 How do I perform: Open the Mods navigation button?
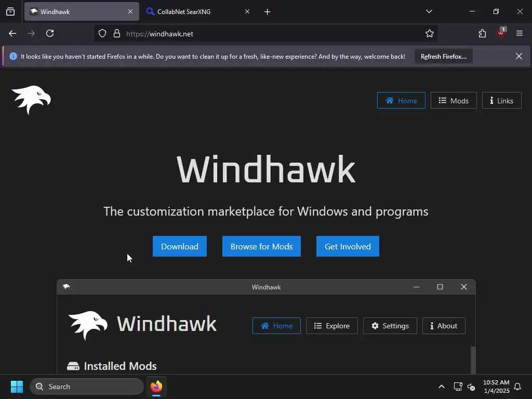[454, 100]
